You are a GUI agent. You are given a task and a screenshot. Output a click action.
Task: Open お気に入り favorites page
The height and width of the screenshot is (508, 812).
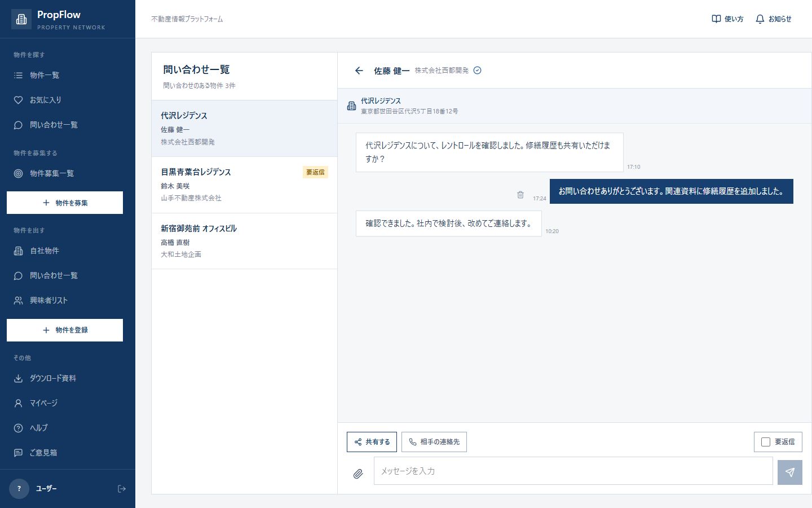pyautogui.click(x=68, y=100)
